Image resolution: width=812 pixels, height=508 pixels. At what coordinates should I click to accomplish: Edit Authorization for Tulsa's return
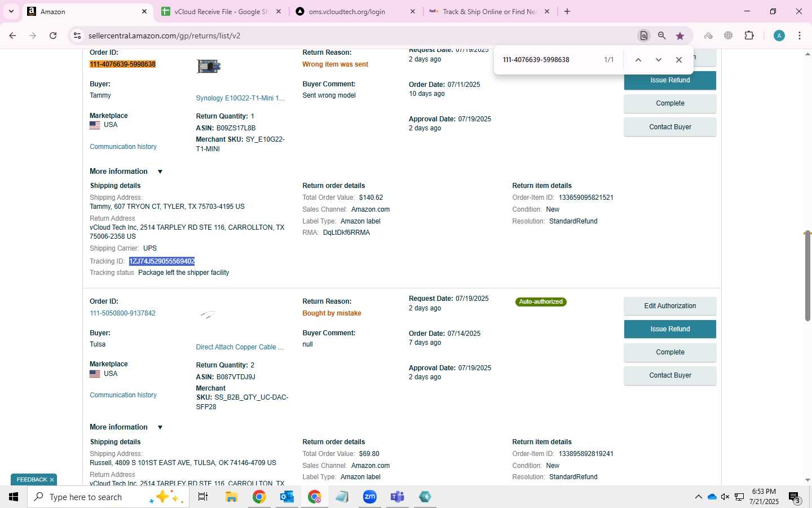point(670,306)
